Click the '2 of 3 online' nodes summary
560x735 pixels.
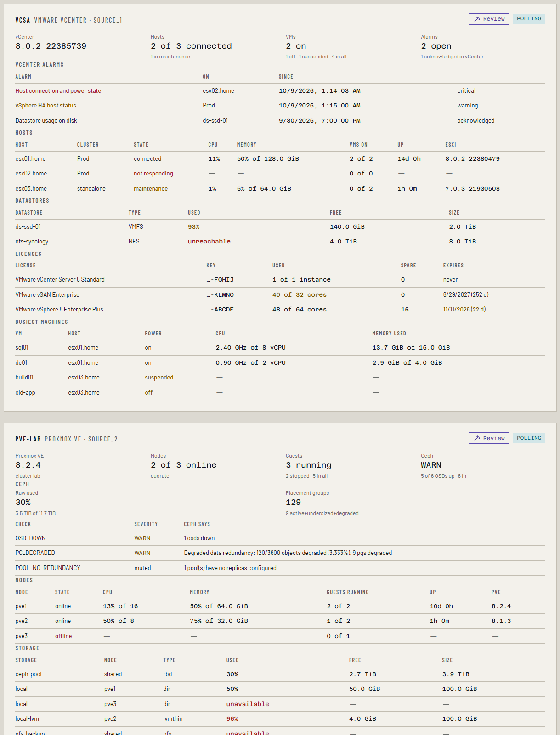pos(183,465)
